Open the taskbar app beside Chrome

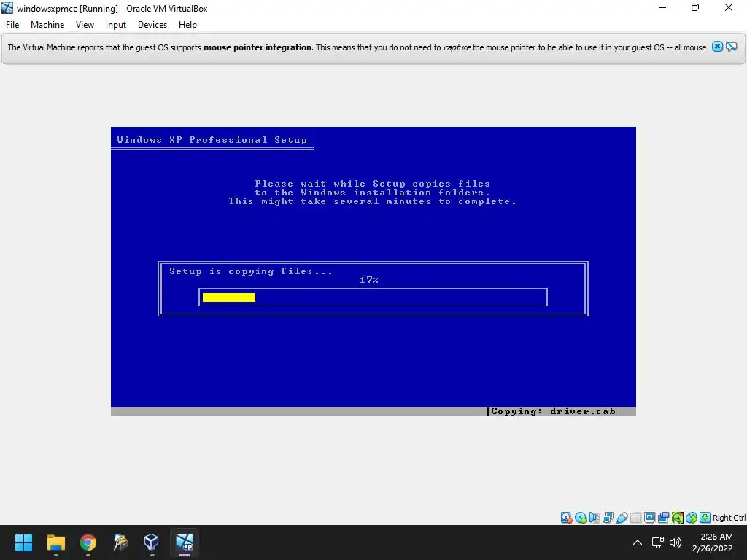[x=120, y=542]
